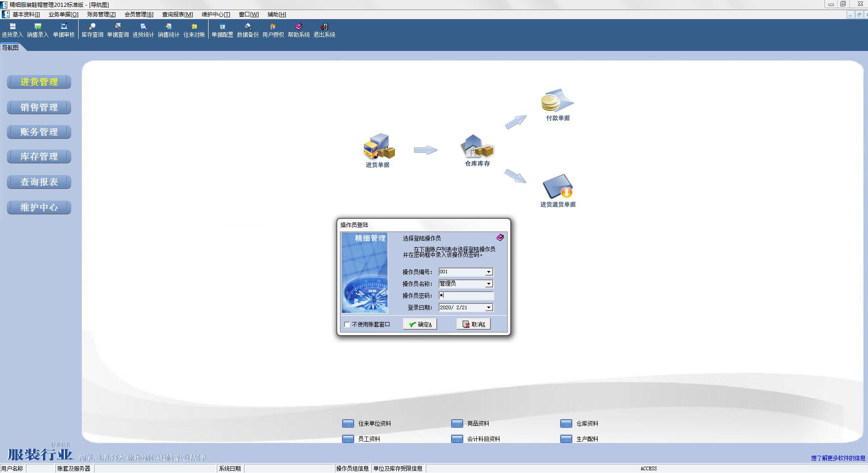Open 单据查询 from the toolbar
868x473 pixels.
(118, 30)
